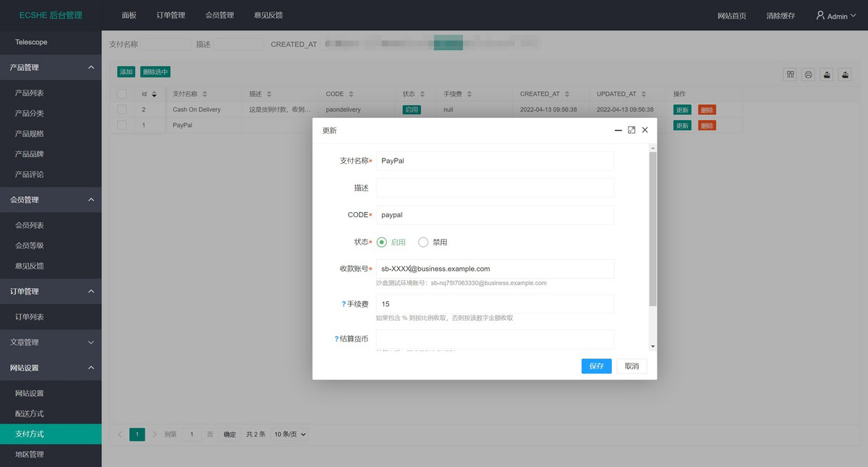Check the Cash On Delivery row checkbox
The height and width of the screenshot is (467, 868).
pos(122,109)
